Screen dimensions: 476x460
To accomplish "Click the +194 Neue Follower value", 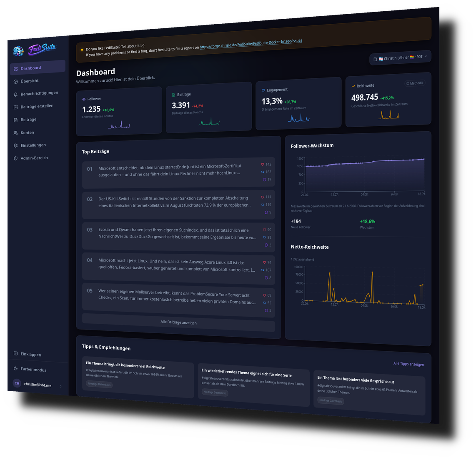I will coord(296,222).
